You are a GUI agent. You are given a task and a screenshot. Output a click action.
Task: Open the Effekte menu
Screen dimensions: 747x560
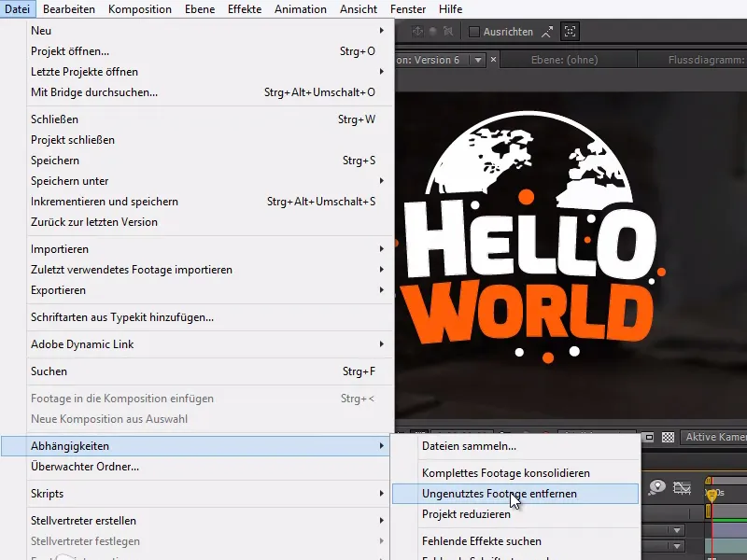point(245,9)
